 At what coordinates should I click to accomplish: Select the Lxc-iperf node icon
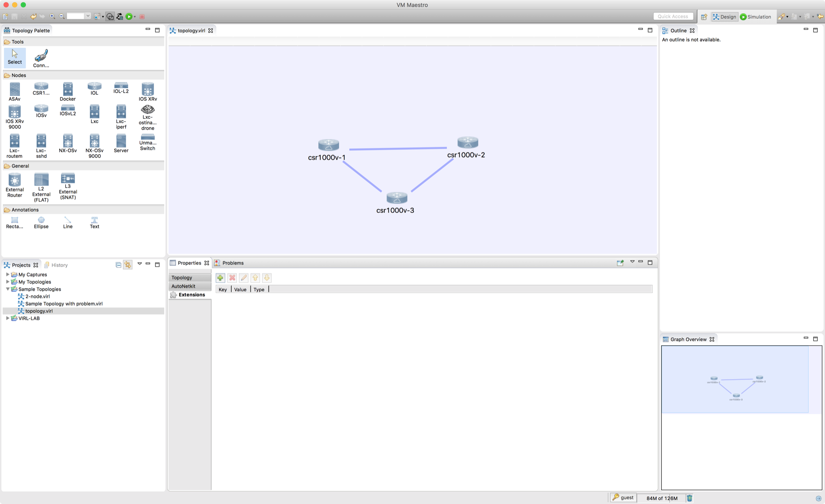121,117
